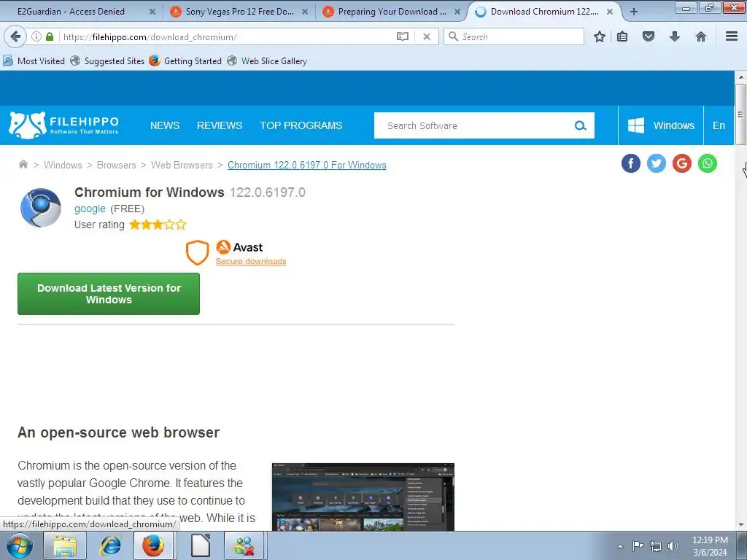Open Suggested Sites bookmark
Image resolution: width=747 pixels, height=560 pixels.
click(x=107, y=61)
